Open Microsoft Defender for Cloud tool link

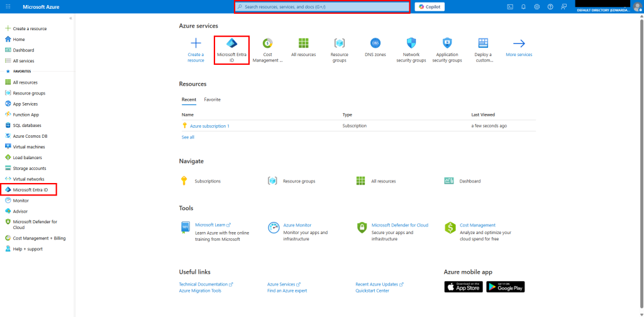[400, 225]
